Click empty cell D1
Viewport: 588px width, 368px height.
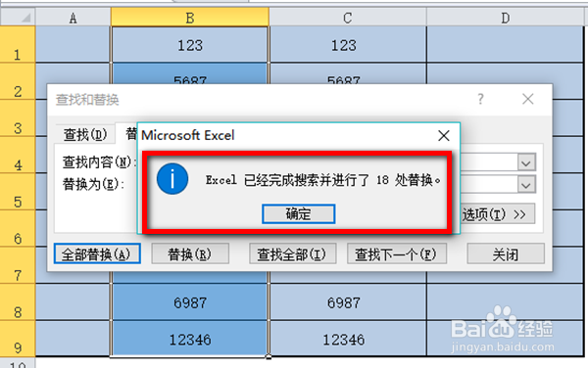(x=506, y=45)
